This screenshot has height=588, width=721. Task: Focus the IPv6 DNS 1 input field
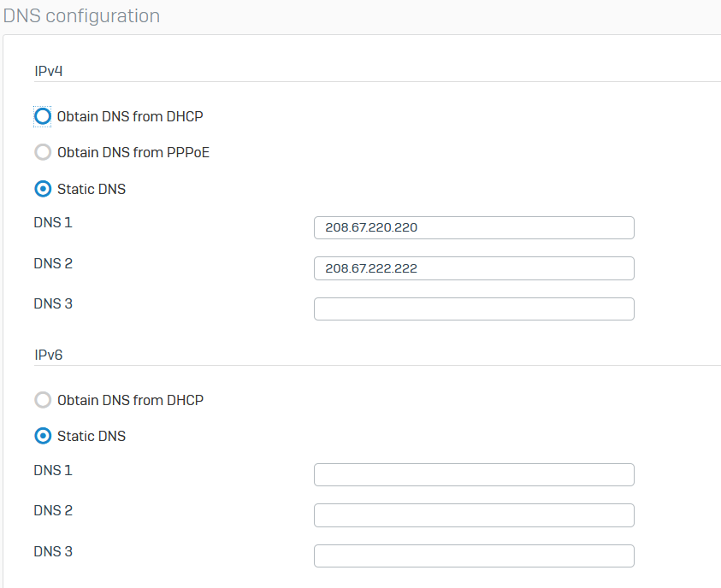pyautogui.click(x=474, y=474)
